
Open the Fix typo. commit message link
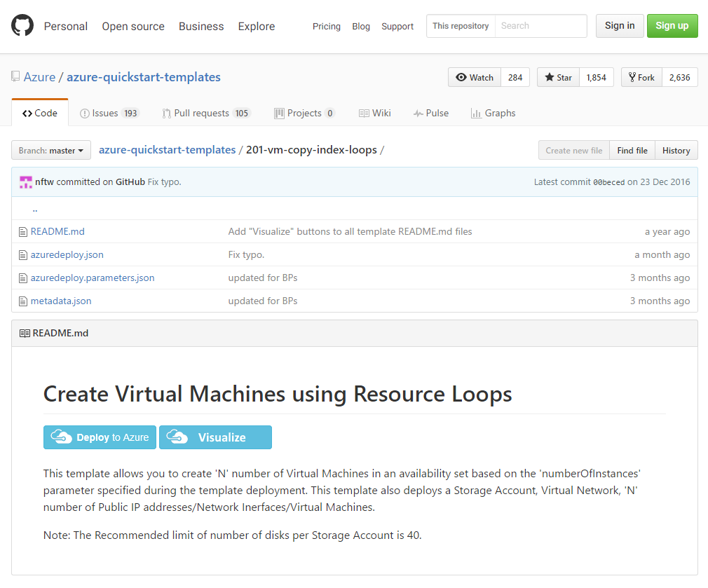coord(164,182)
